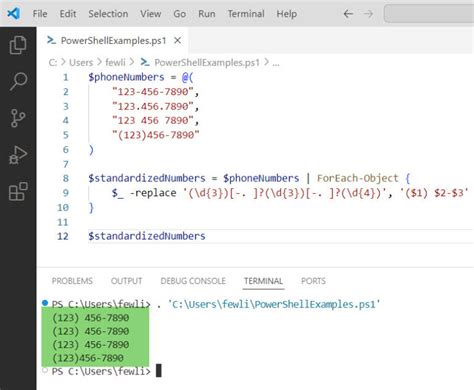
Task: Click the command center search box
Action: coord(429,14)
